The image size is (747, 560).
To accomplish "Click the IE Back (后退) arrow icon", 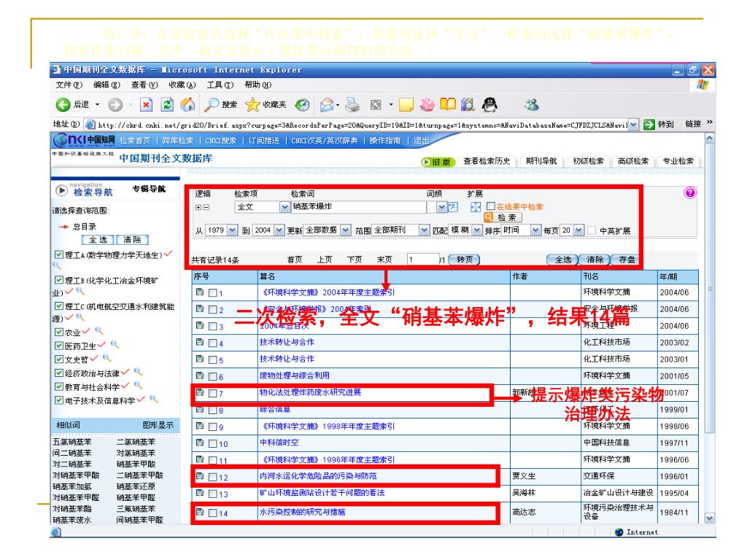I will click(63, 105).
